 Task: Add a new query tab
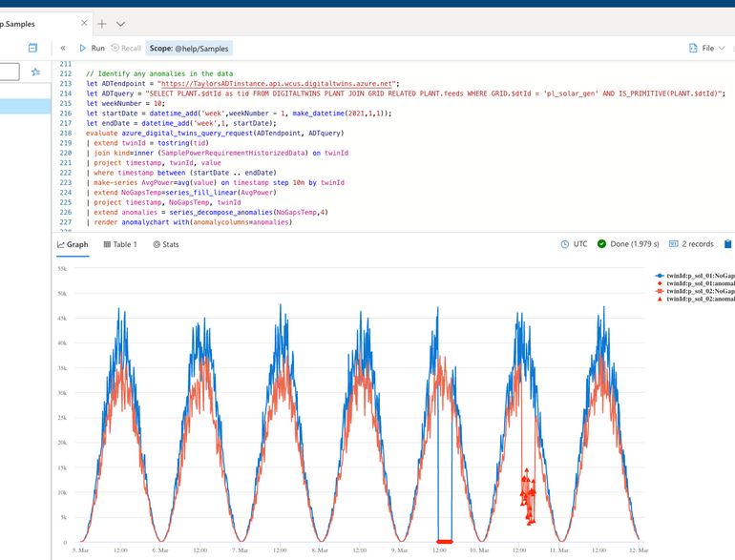point(101,23)
